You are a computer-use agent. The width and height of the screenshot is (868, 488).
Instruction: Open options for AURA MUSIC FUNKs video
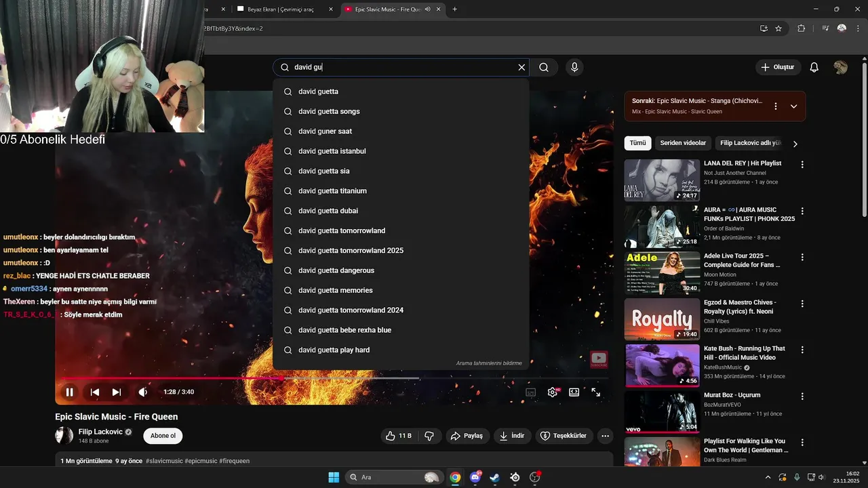click(x=802, y=211)
